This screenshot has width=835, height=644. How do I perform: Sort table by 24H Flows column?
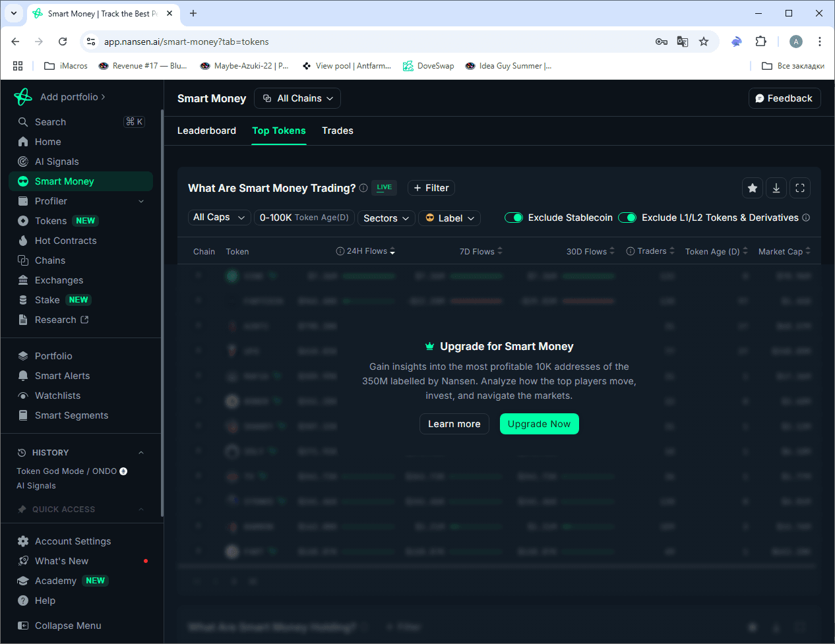tap(366, 251)
